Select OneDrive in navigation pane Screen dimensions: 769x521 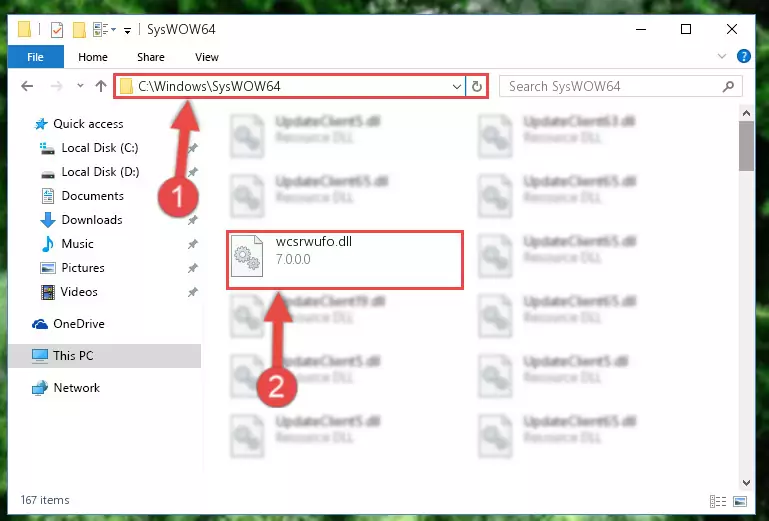[x=78, y=324]
